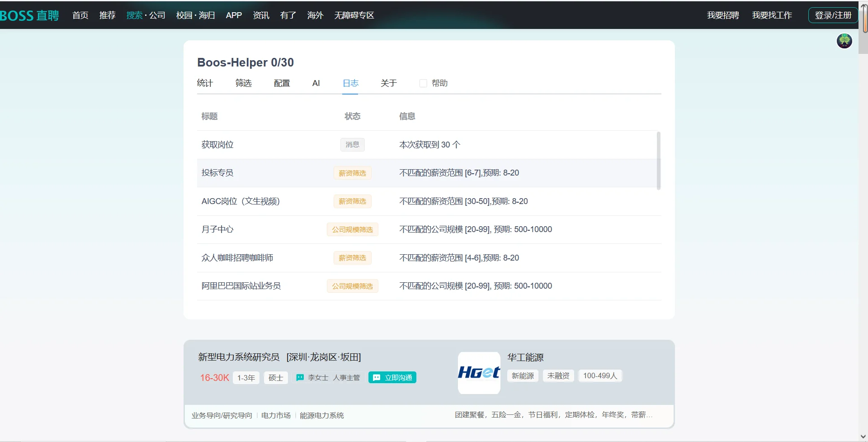Click the 标题 column header
868x442 pixels.
(209, 116)
